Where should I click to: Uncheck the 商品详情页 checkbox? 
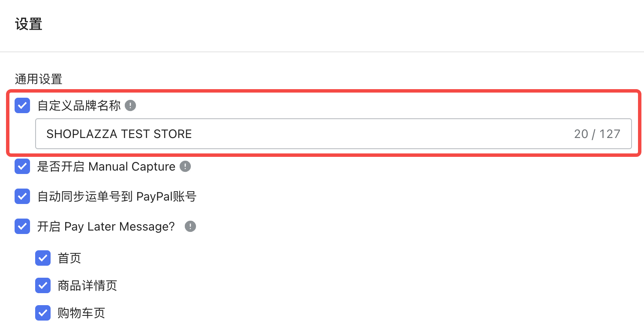[43, 285]
